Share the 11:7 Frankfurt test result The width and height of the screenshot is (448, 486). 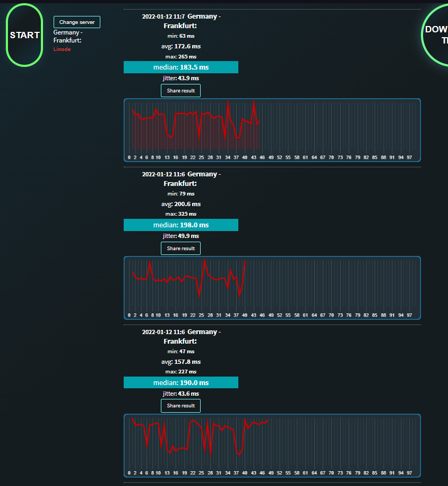pyautogui.click(x=180, y=90)
